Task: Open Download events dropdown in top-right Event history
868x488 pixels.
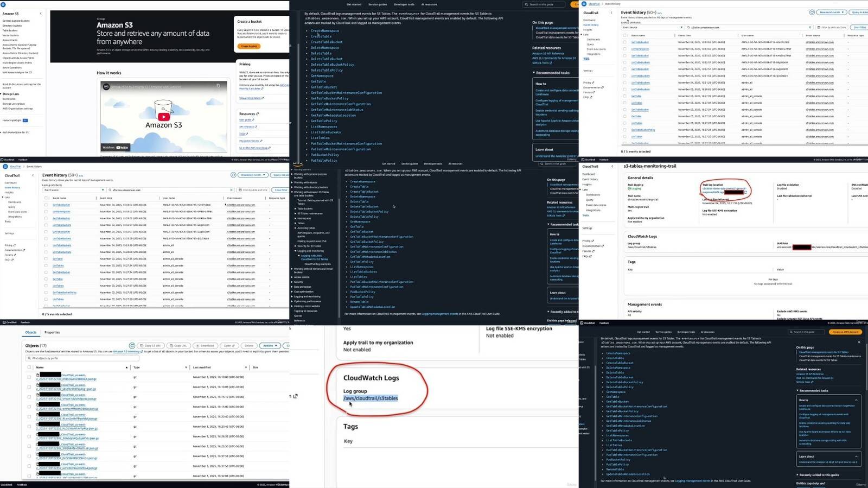Action: tap(832, 12)
